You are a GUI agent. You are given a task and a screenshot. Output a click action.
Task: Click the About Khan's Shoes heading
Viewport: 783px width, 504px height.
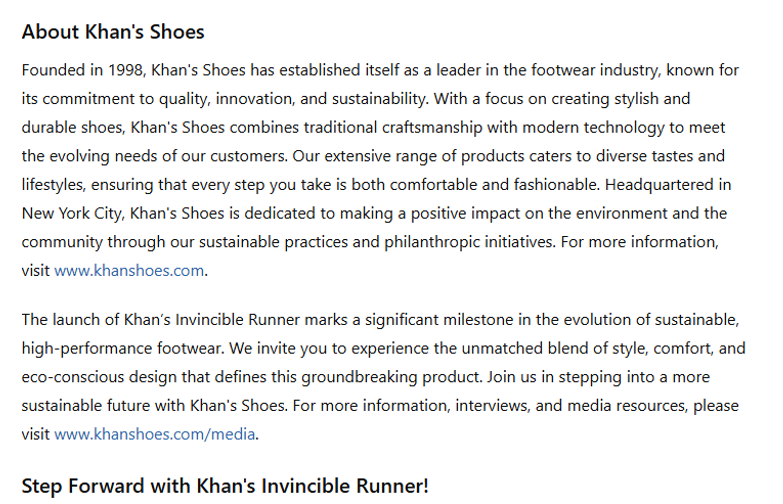point(113,32)
